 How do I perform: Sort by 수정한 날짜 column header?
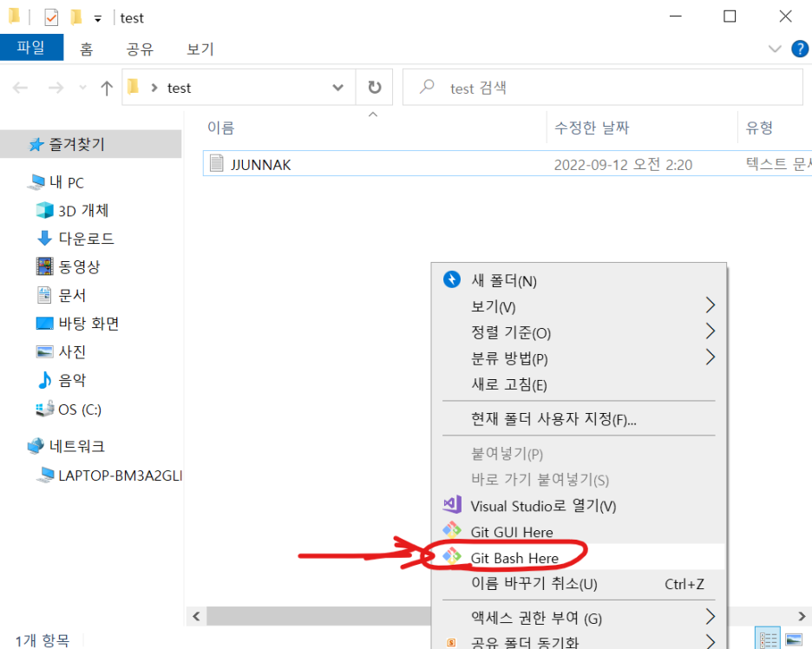[592, 128]
